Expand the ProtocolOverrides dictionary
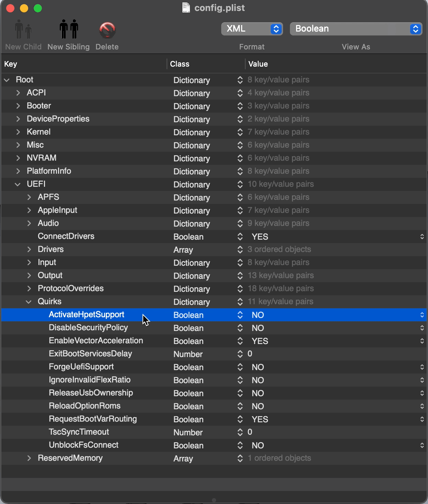Image resolution: width=428 pixels, height=504 pixels. click(x=29, y=288)
